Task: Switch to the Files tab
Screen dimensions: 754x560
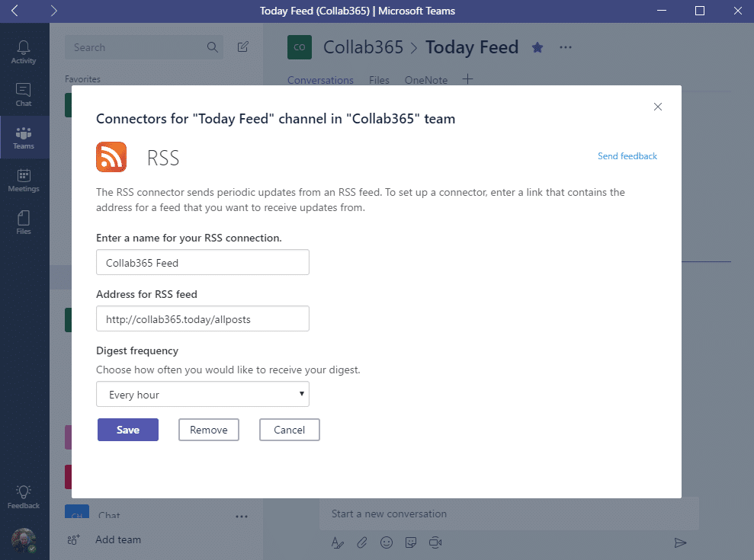Action: pos(379,80)
